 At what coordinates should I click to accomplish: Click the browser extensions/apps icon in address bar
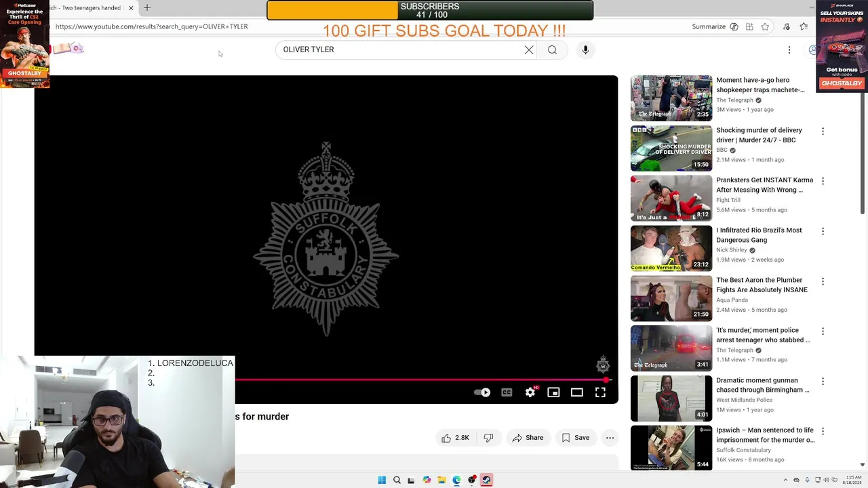(749, 26)
